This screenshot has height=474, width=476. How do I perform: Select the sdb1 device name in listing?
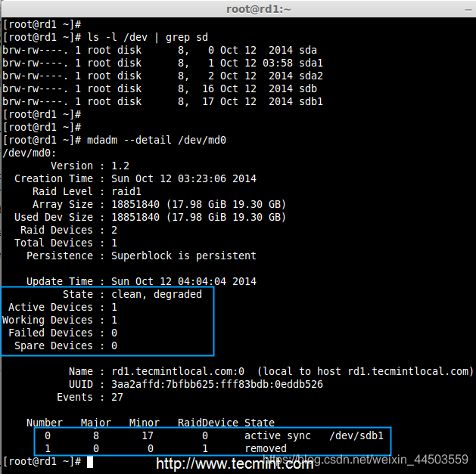(311, 101)
